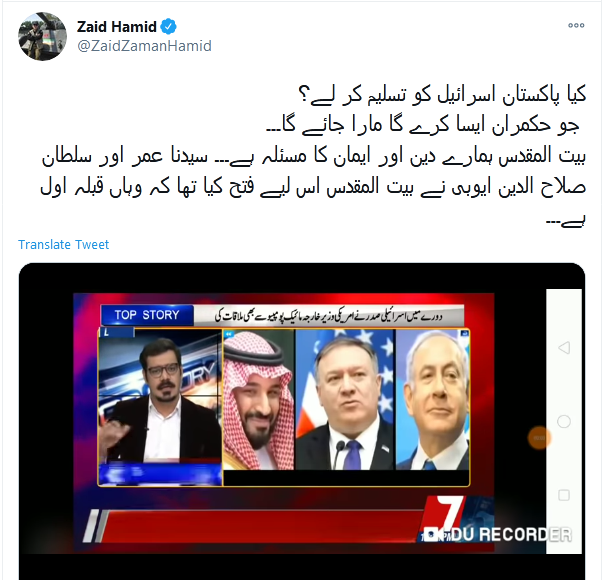Click the photo of the man before the US flag
Image resolution: width=606 pixels, height=580 pixels.
345,399
